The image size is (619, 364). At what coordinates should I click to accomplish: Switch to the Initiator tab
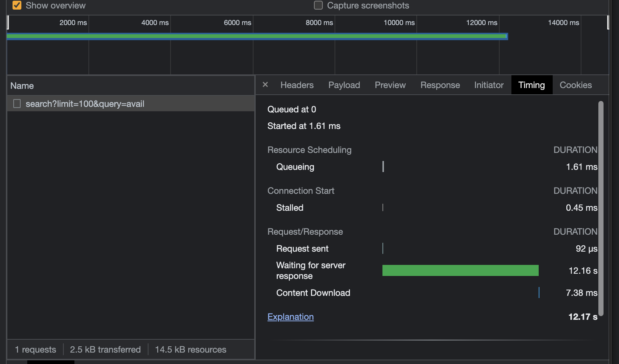489,85
